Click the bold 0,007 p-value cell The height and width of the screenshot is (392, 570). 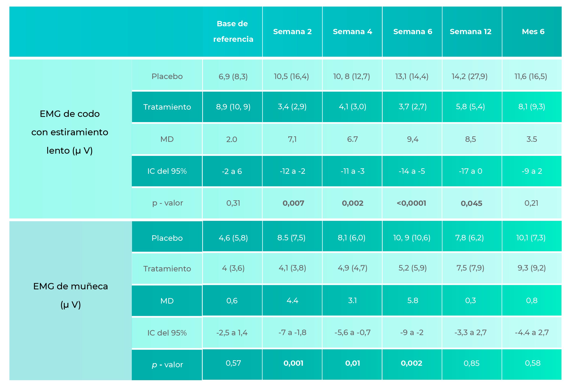pyautogui.click(x=293, y=203)
